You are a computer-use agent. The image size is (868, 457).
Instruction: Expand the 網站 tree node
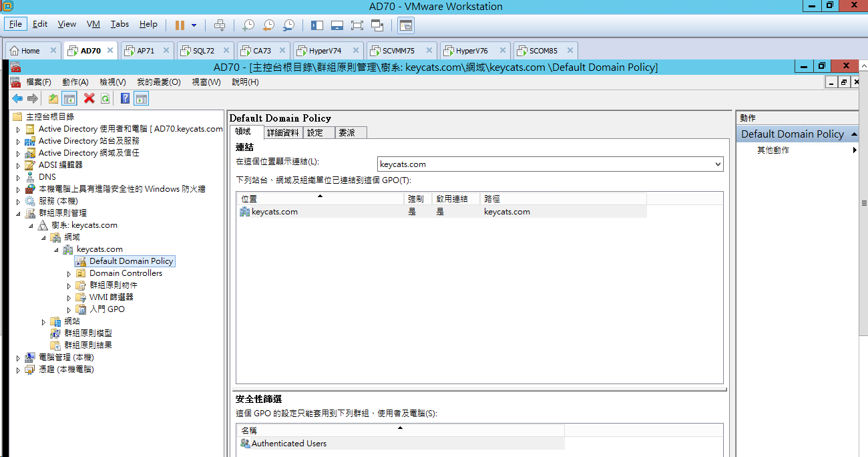point(43,321)
